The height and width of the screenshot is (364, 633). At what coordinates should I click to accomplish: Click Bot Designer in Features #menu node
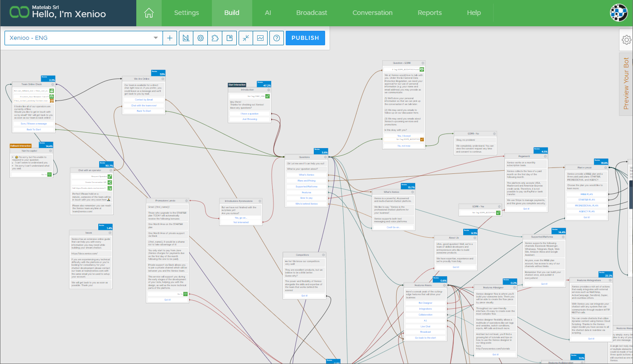coord(425,303)
